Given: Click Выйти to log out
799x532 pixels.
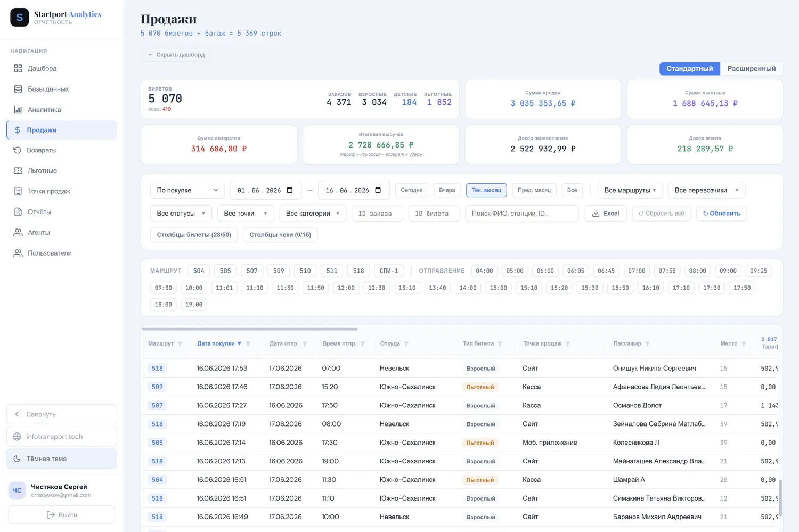Looking at the screenshot, I should click(x=62, y=515).
